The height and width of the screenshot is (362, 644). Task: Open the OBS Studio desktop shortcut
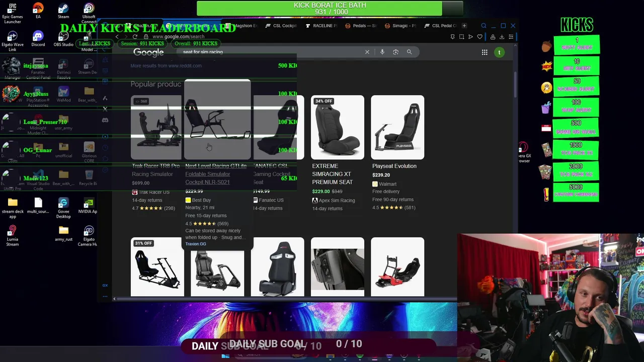63,39
